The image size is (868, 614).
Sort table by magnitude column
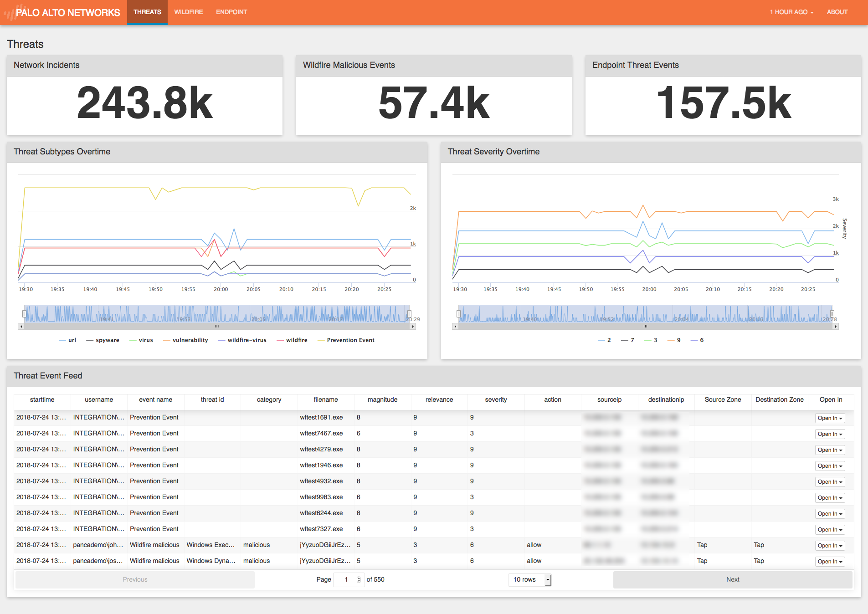point(382,399)
